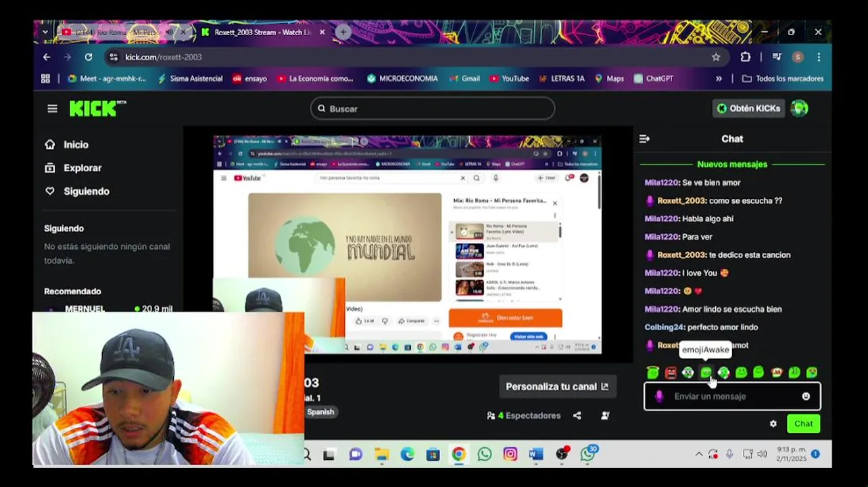Open Chrome's tab search dropdown arrow
This screenshot has height=487, width=868.
(45, 32)
